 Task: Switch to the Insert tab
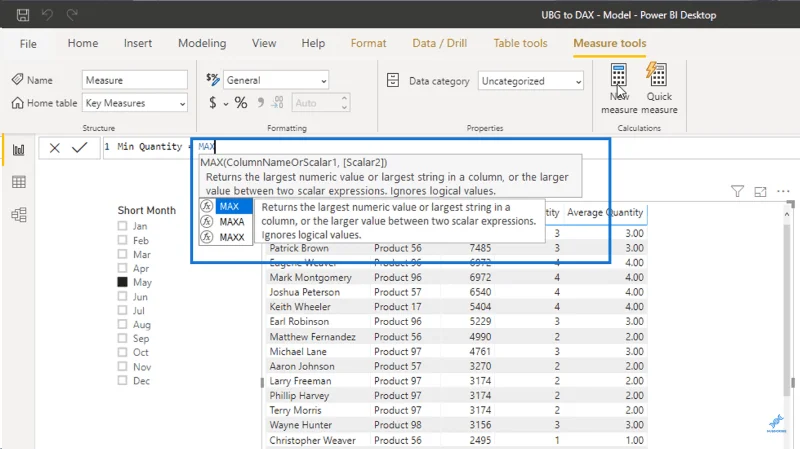tap(138, 43)
